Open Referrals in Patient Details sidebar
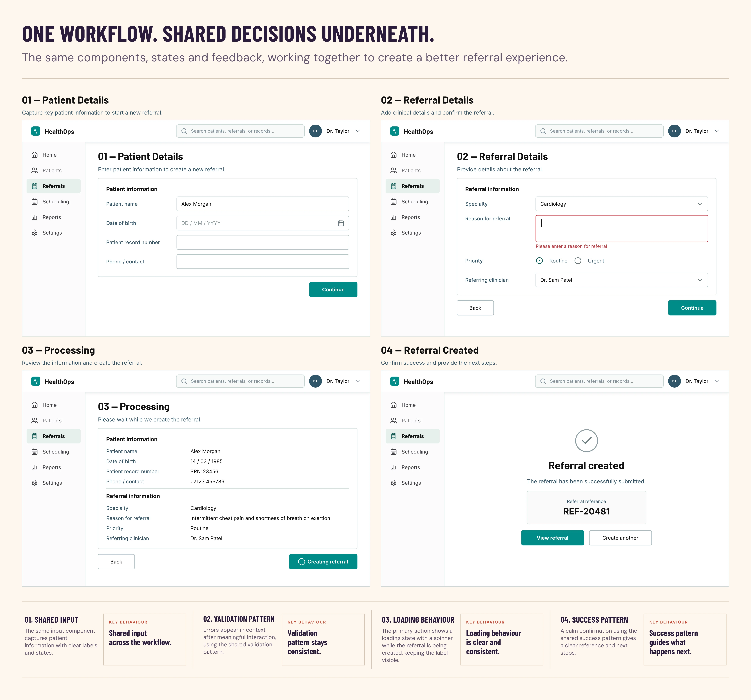Image resolution: width=751 pixels, height=700 pixels. pos(54,186)
